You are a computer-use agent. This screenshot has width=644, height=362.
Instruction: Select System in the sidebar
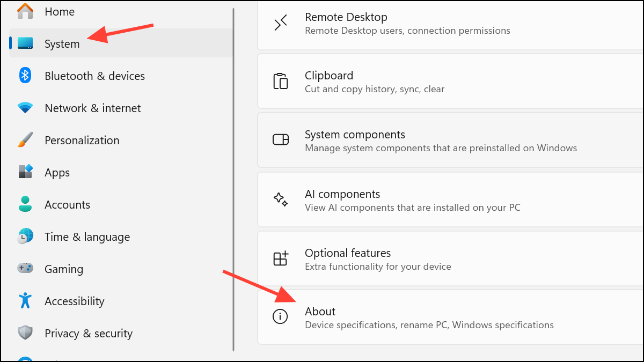[x=62, y=43]
